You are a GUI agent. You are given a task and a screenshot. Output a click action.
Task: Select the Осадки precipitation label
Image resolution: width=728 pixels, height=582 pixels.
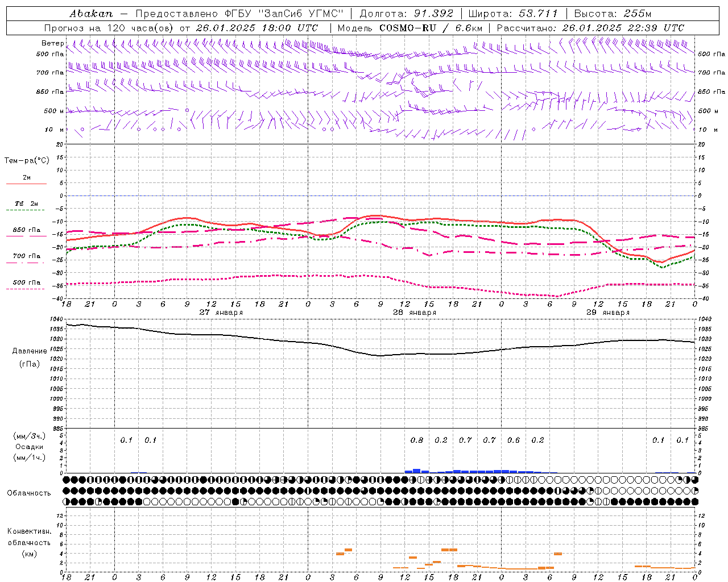30,447
